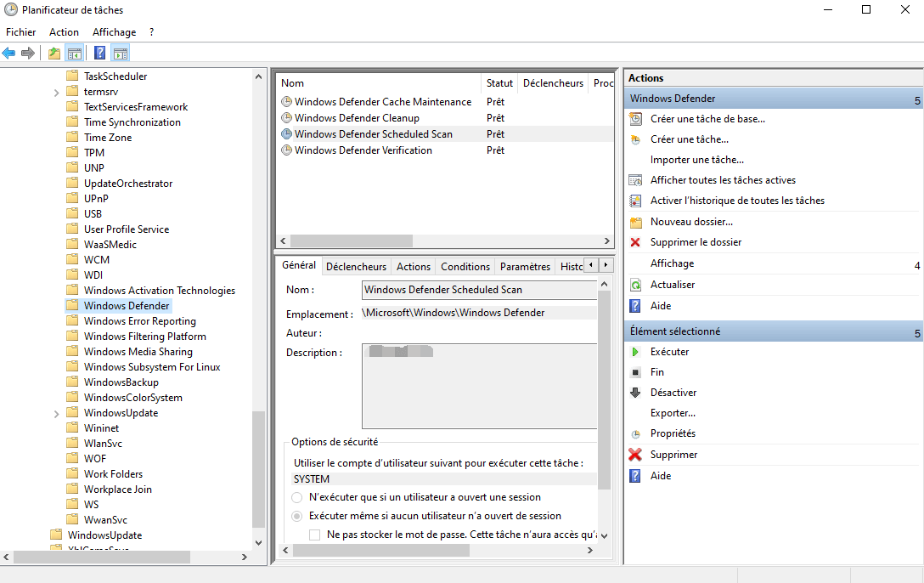Click the Propriétés clock icon
The image size is (924, 583).
(x=635, y=434)
